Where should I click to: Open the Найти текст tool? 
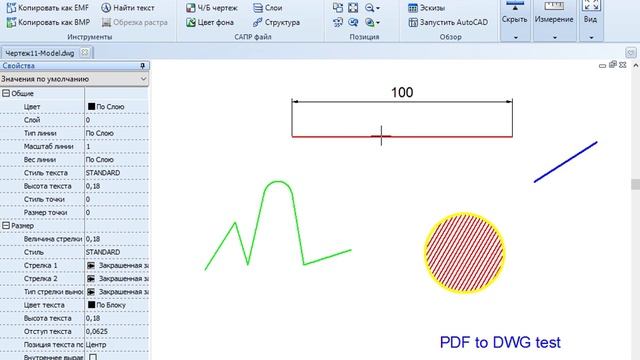128,8
